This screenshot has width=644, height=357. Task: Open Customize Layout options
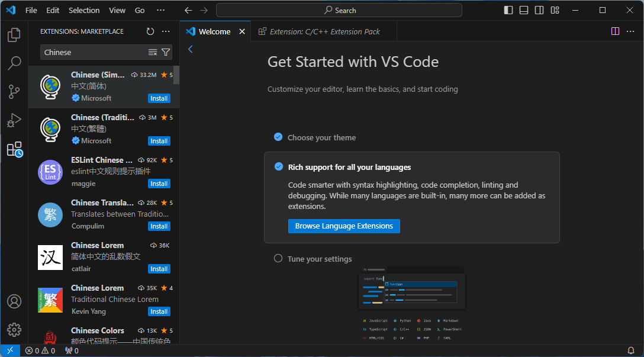pos(555,10)
